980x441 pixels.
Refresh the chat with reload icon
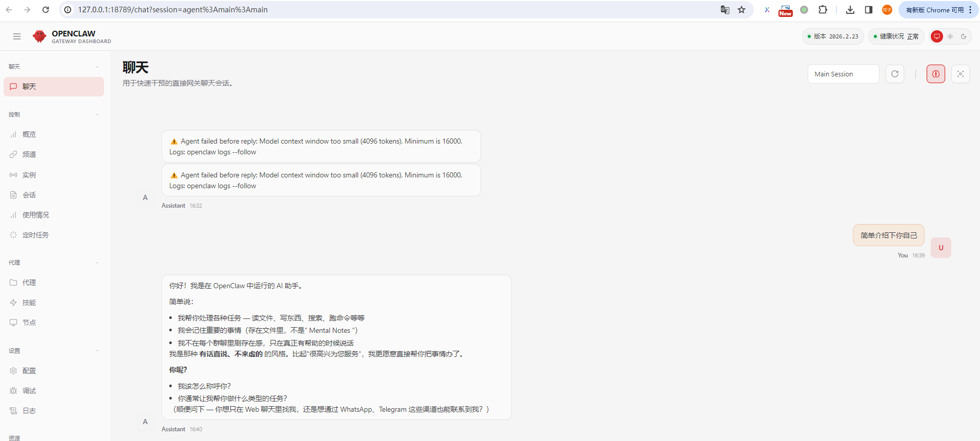[895, 74]
